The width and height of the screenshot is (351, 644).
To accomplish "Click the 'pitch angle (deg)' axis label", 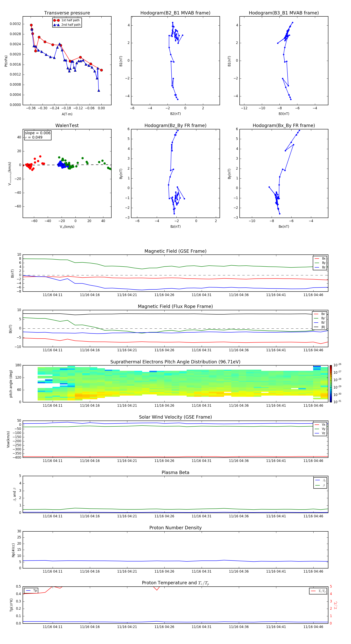I will coord(11,384).
